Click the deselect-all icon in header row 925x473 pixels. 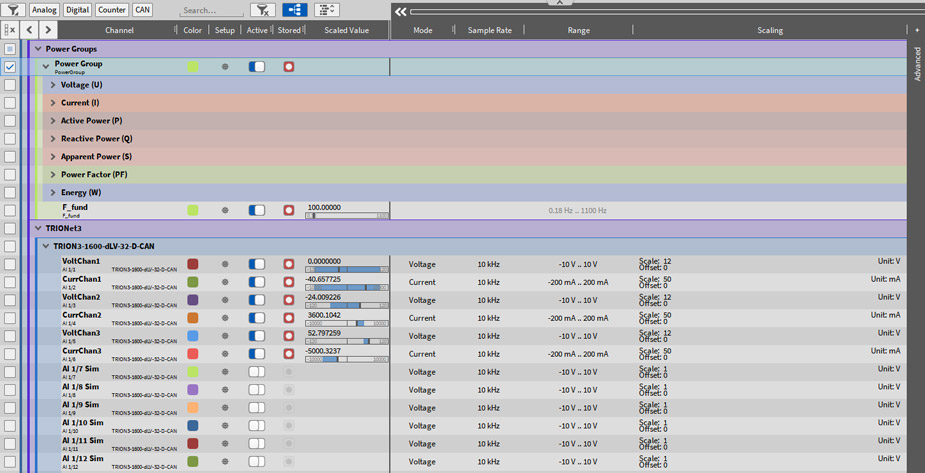tap(10, 30)
